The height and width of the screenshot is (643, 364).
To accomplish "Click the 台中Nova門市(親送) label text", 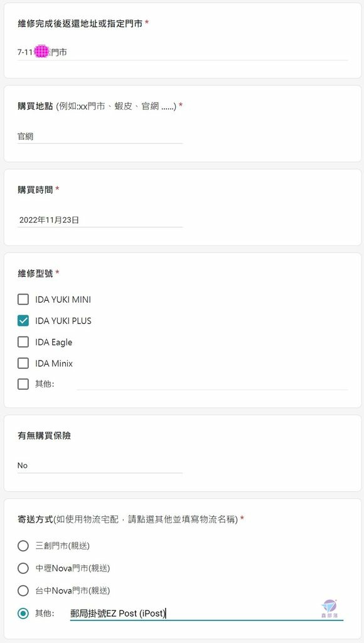I will point(73,591).
